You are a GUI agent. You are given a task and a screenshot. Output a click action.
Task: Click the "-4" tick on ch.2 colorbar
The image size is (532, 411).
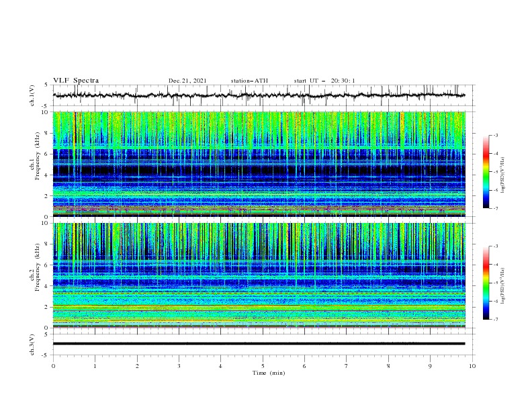click(x=496, y=265)
